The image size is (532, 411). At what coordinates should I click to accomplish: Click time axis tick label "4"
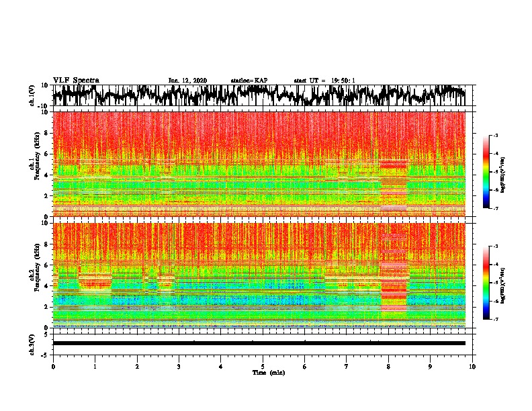[221, 367]
